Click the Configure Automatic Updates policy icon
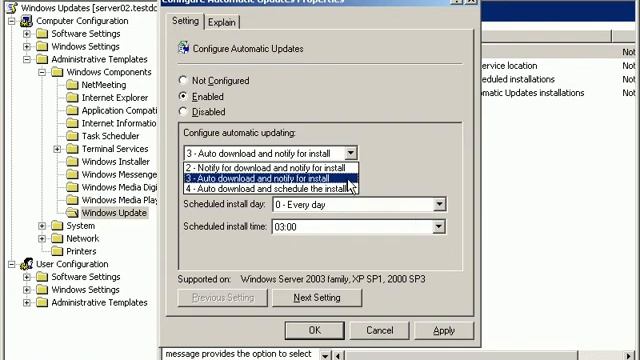This screenshot has height=360, width=640. pos(183,48)
